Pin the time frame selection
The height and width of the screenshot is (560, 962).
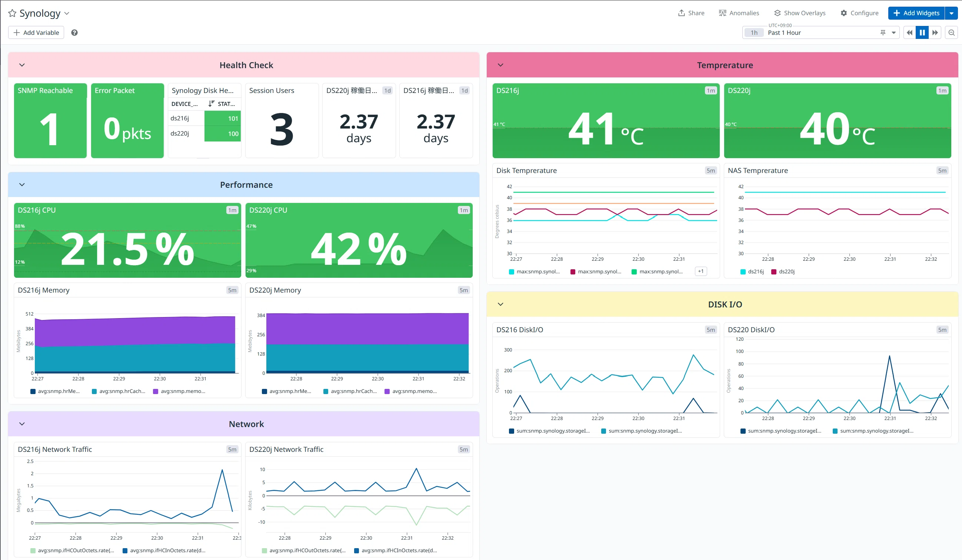[883, 33]
